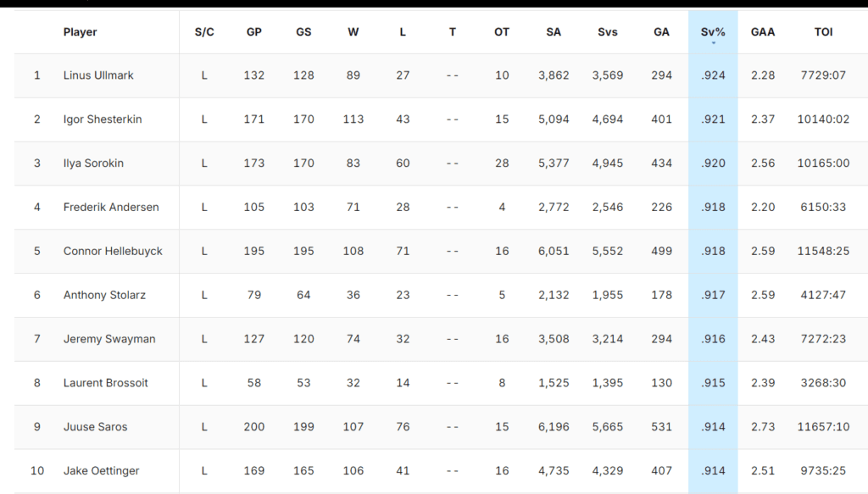Click Juuse Saros player link
This screenshot has height=494, width=868.
click(x=95, y=427)
